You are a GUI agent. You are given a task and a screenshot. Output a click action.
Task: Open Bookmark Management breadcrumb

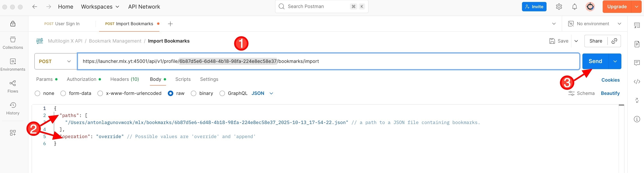(x=115, y=41)
